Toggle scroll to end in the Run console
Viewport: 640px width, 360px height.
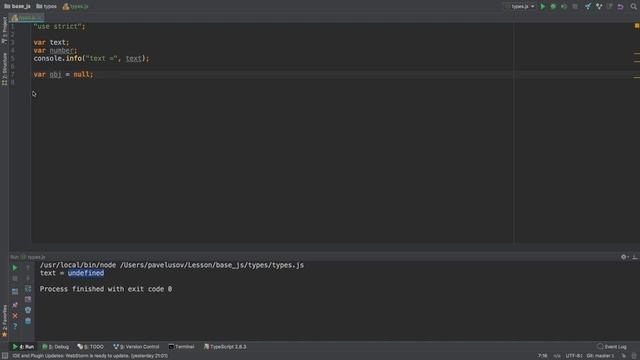[x=28, y=299]
